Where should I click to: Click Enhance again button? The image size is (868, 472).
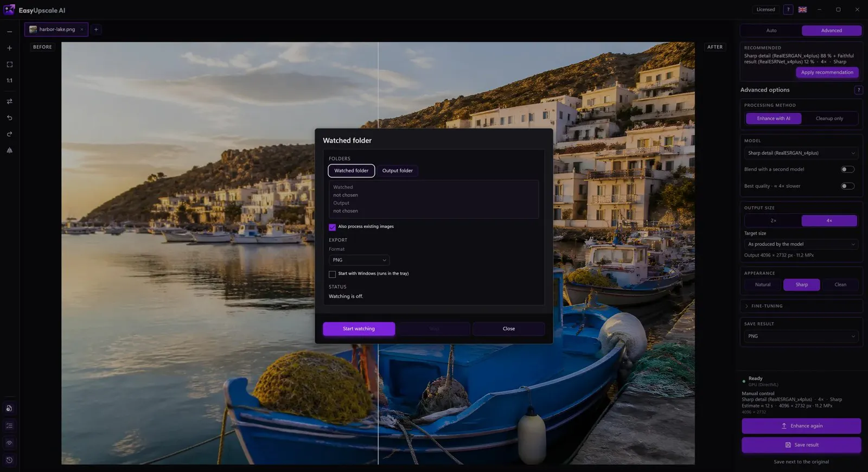coord(801,426)
